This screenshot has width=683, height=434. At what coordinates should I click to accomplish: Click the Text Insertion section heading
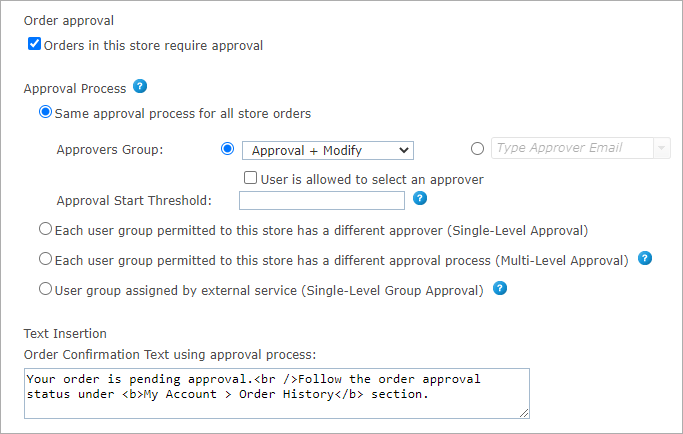pos(65,333)
